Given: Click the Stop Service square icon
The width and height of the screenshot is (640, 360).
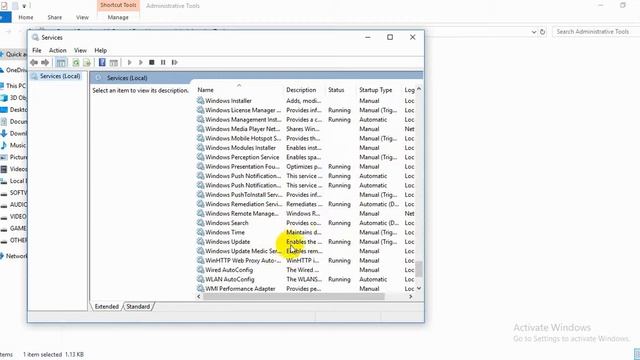Looking at the screenshot, I should pyautogui.click(x=151, y=62).
